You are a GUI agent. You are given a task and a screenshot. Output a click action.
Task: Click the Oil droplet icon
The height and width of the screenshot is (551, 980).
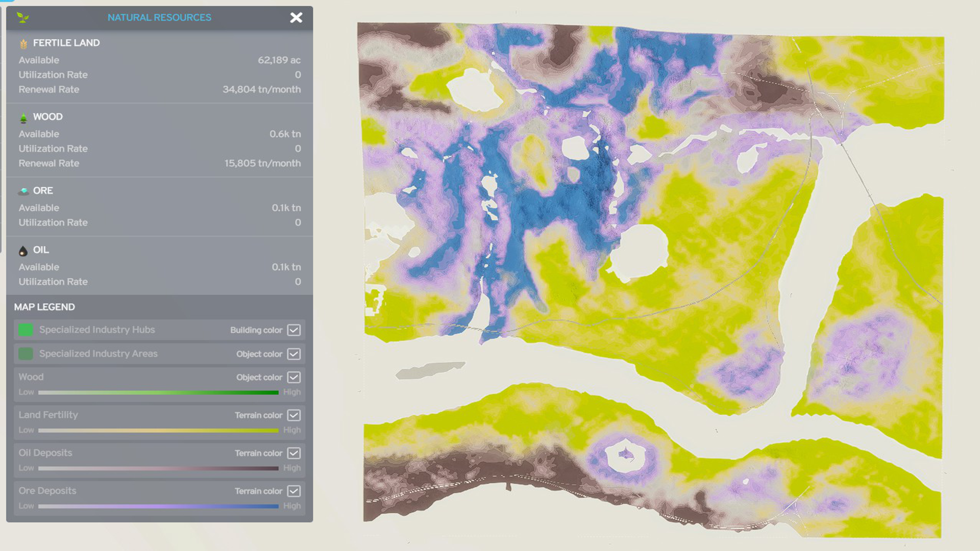coord(22,249)
